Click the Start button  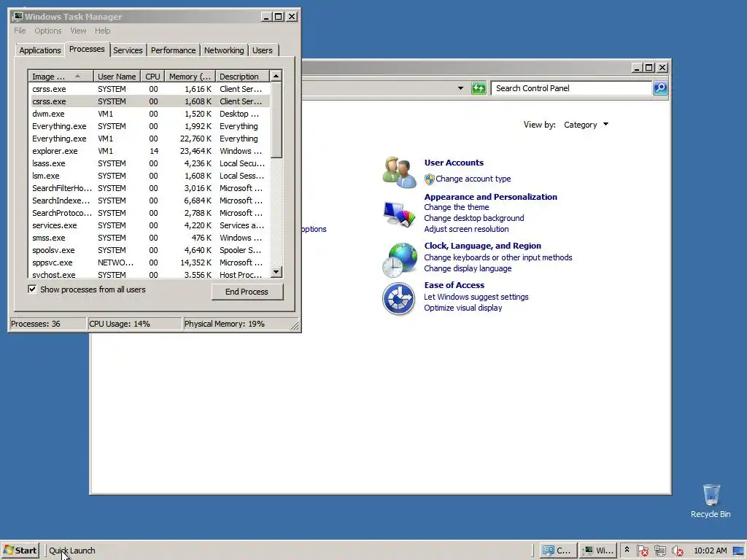20,551
